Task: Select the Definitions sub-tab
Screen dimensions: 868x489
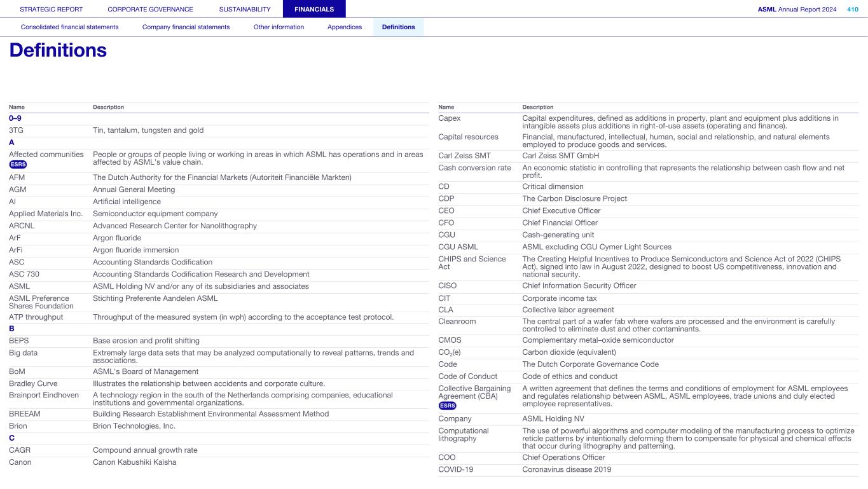Action: click(x=398, y=27)
